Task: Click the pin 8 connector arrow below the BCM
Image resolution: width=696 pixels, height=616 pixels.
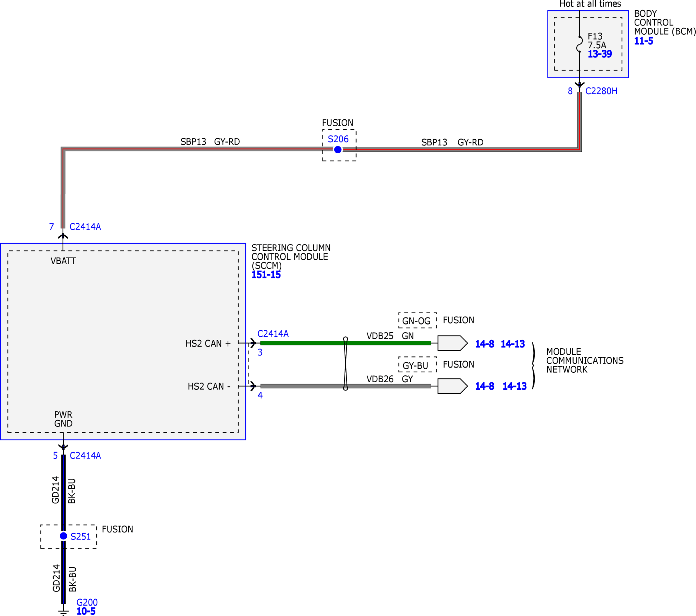Action: 580,84
